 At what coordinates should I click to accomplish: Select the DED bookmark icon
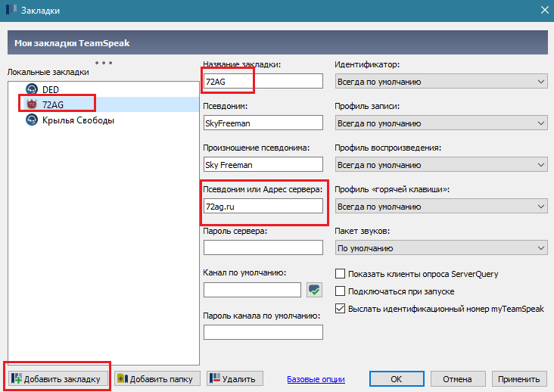tap(32, 89)
